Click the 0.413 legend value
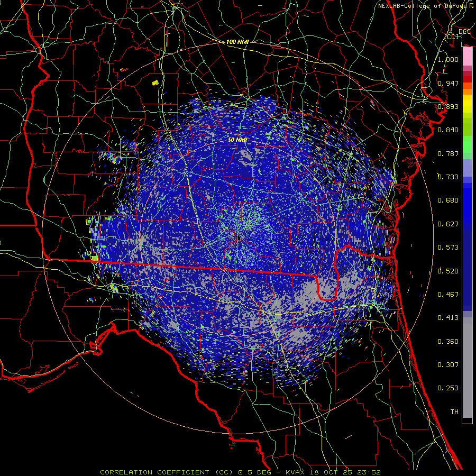This screenshot has height=476, width=476. (x=448, y=318)
